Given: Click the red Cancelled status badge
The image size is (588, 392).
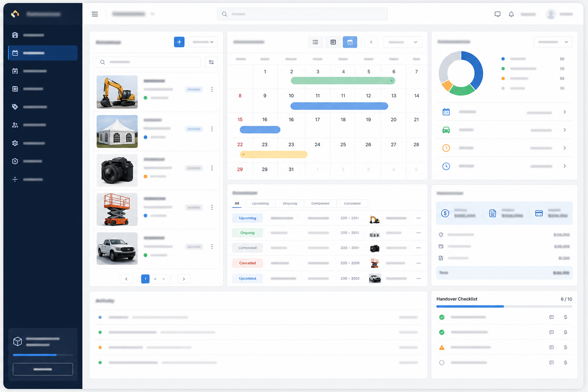Looking at the screenshot, I should click(x=247, y=263).
